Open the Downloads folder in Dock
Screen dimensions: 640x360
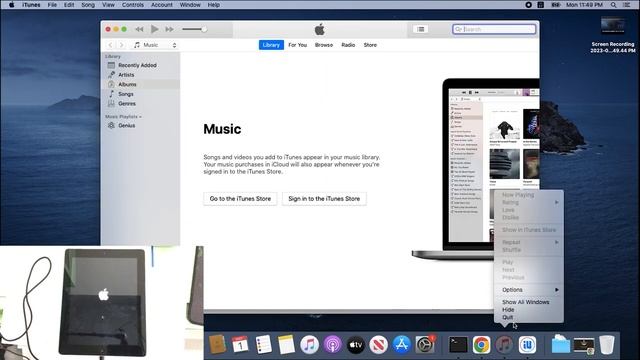(x=560, y=344)
